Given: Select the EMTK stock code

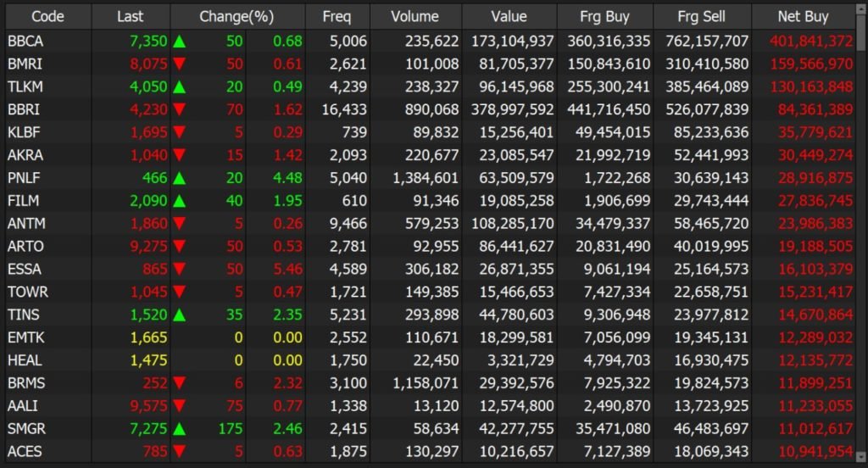Looking at the screenshot, I should [26, 337].
